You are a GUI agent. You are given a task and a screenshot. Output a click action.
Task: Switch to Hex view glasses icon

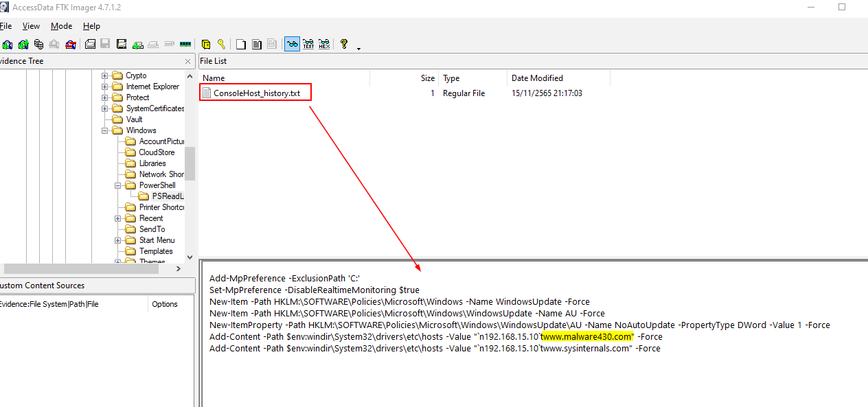324,45
